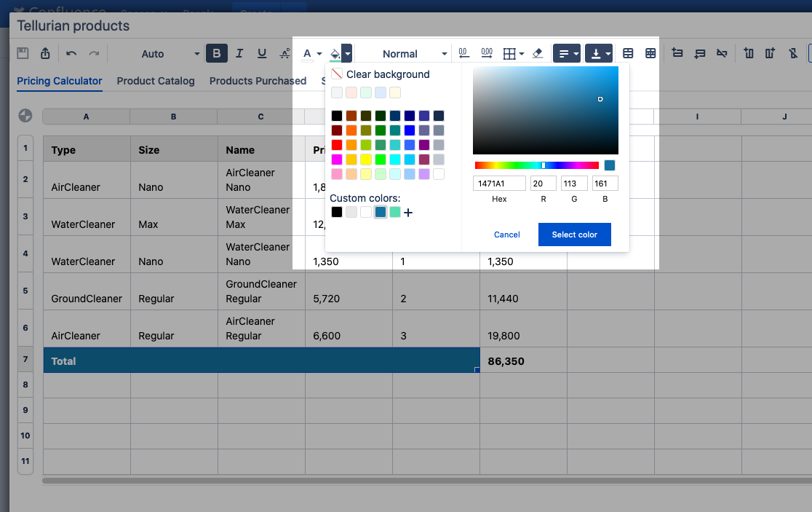This screenshot has width=812, height=512.
Task: Open the borders dropdown arrow
Action: point(522,54)
